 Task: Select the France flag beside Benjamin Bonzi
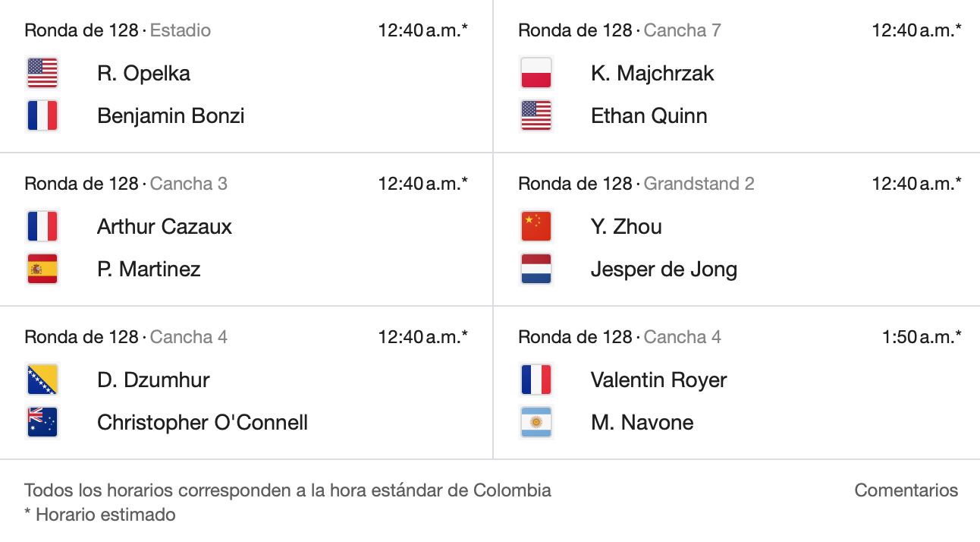(42, 115)
